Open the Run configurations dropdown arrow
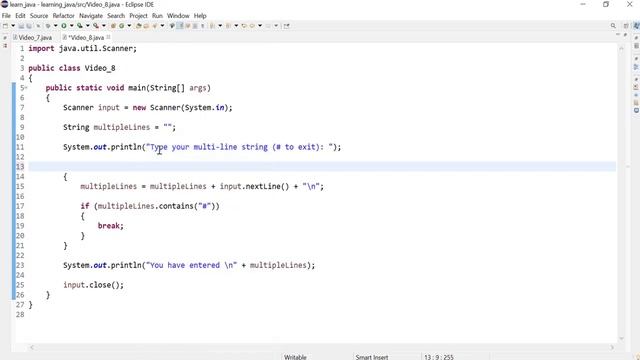The width and height of the screenshot is (640, 360). click(x=72, y=26)
